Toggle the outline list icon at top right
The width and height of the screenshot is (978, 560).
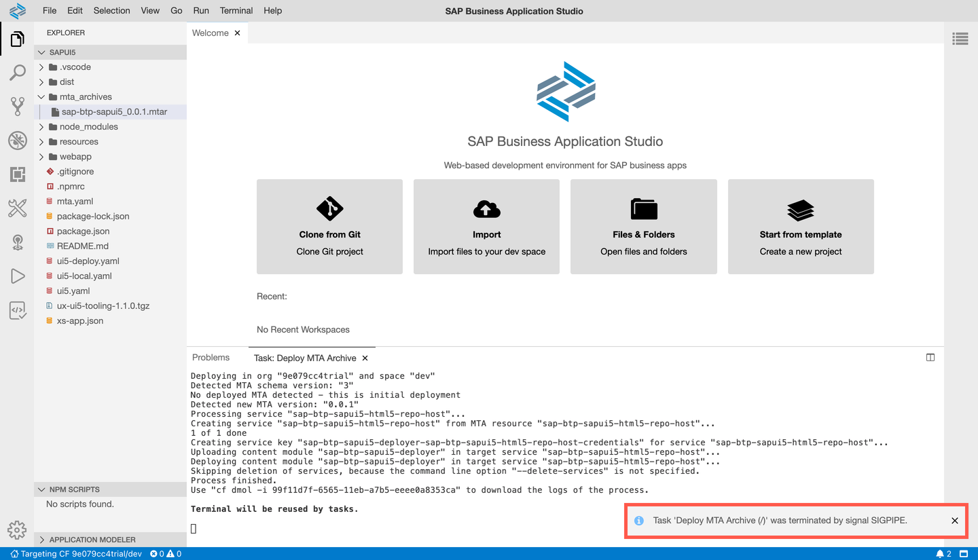point(960,39)
